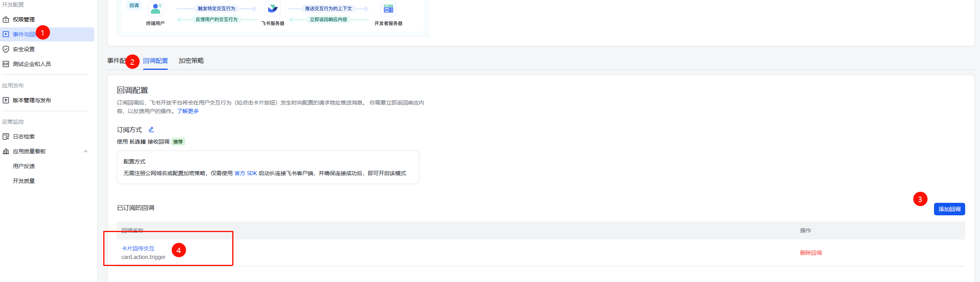This screenshot has width=980, height=282.
Task: Open the 了解更多 link
Action: click(188, 111)
